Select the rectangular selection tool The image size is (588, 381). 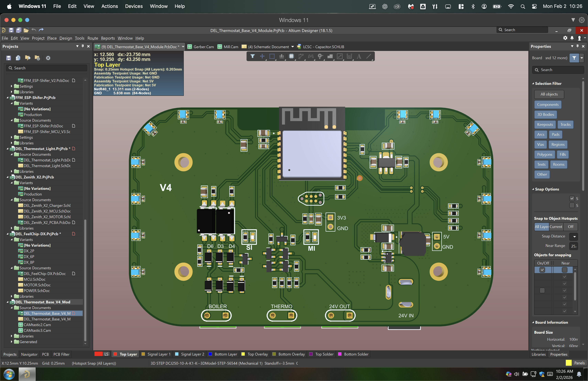click(x=272, y=56)
